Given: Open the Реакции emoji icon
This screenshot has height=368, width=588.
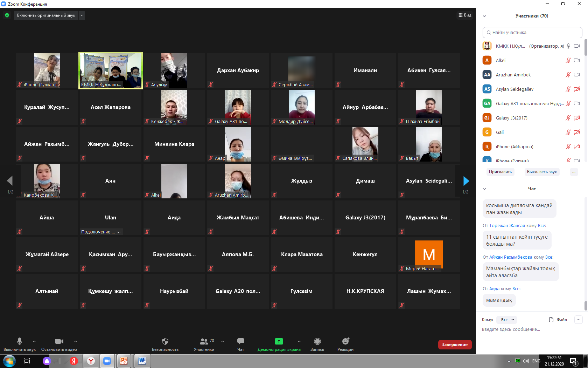Looking at the screenshot, I should pyautogui.click(x=345, y=341).
